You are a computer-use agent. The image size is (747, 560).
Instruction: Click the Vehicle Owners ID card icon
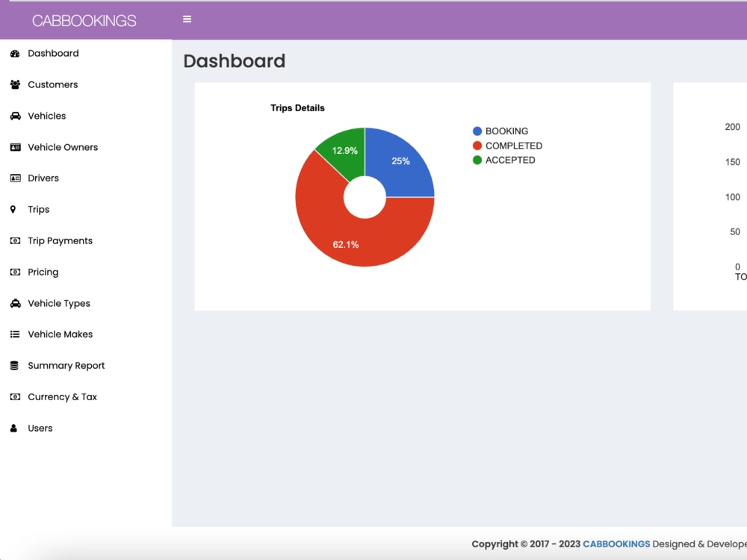(x=15, y=147)
